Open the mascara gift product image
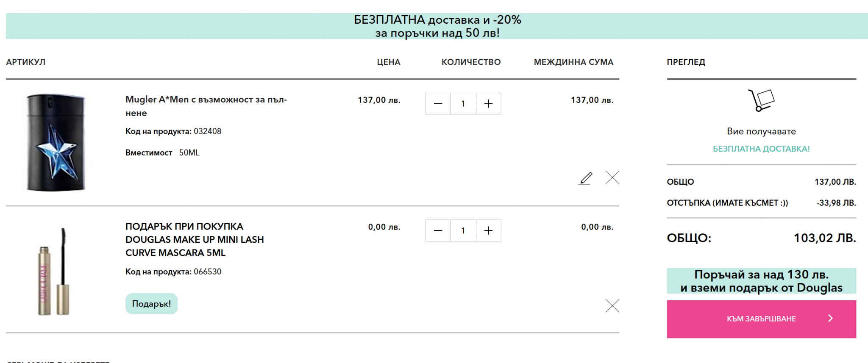868x363 pixels. click(54, 272)
